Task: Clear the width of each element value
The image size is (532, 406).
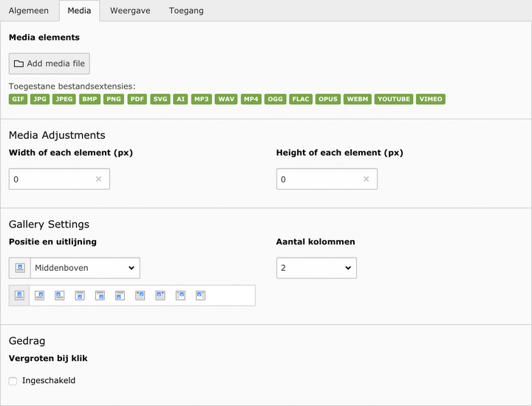Action: pos(98,179)
